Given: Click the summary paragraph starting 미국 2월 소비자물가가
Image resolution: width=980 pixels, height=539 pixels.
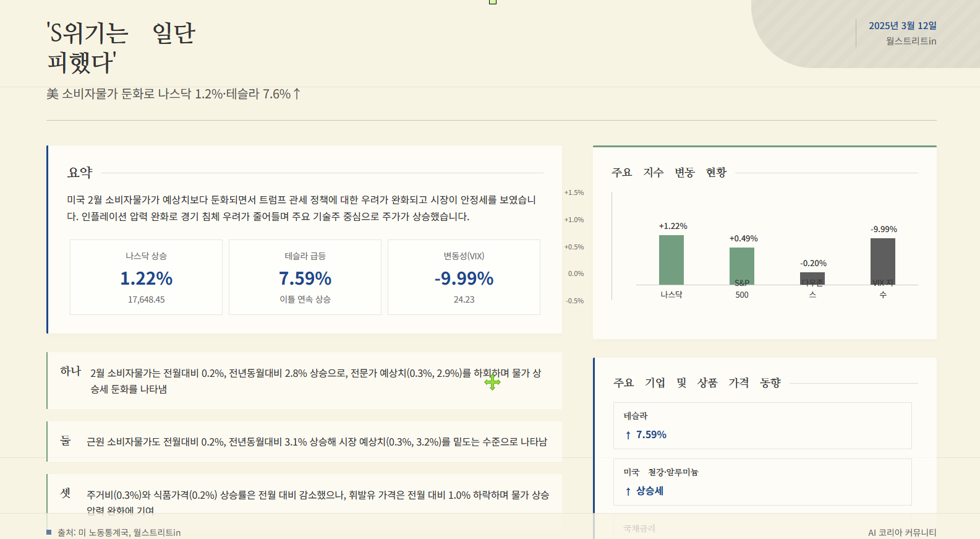Looking at the screenshot, I should pyautogui.click(x=302, y=208).
